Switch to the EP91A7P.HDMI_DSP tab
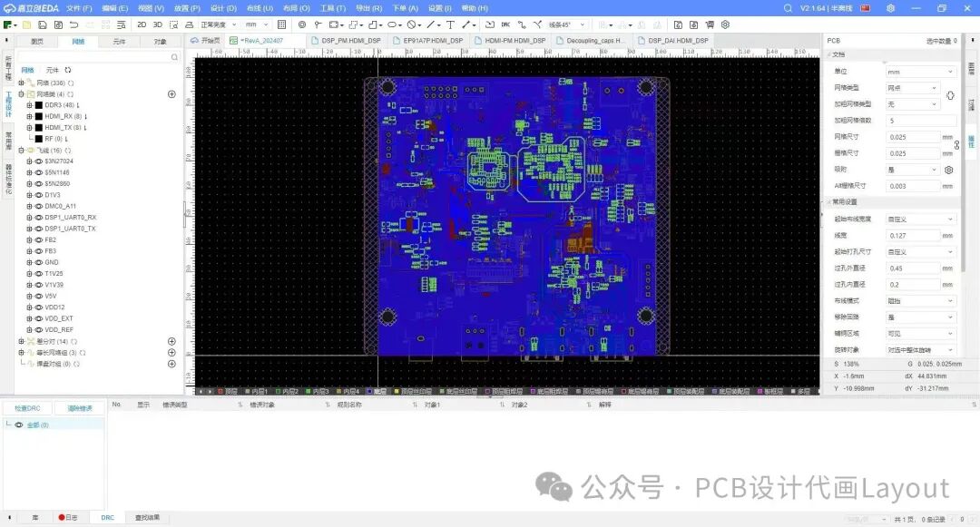The width and height of the screenshot is (980, 527). coord(428,41)
